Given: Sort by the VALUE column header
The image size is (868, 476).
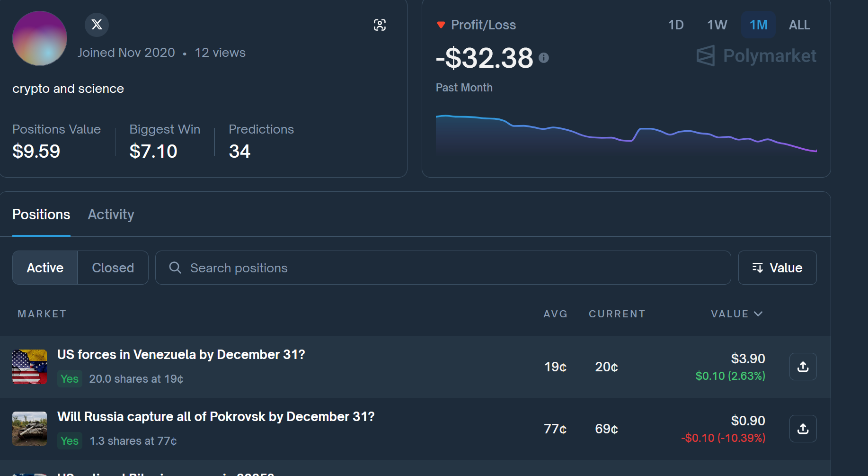Looking at the screenshot, I should [x=736, y=314].
